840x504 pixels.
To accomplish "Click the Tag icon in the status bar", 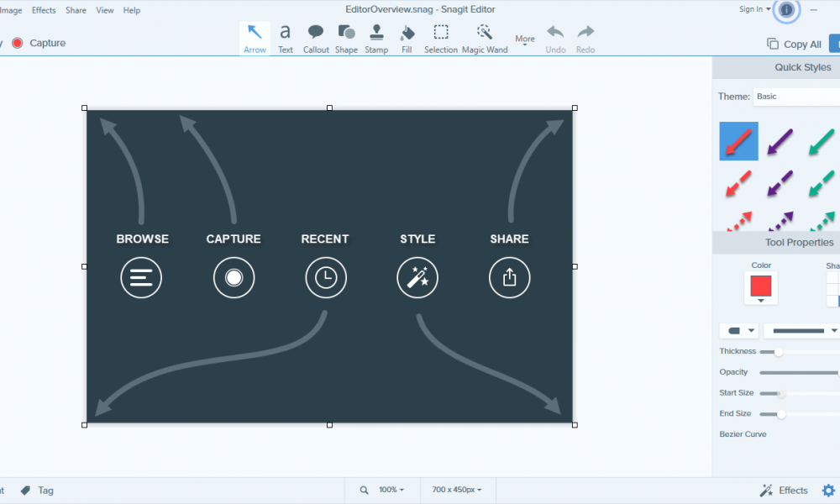I will [24, 490].
